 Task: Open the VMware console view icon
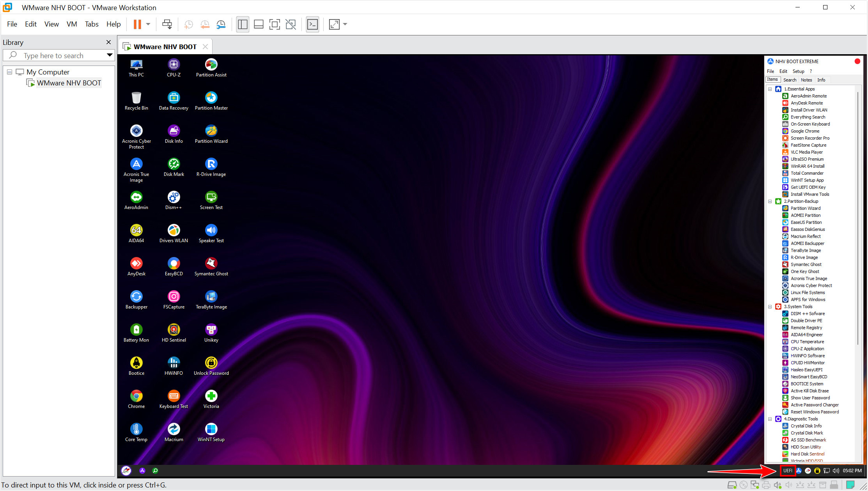312,25
